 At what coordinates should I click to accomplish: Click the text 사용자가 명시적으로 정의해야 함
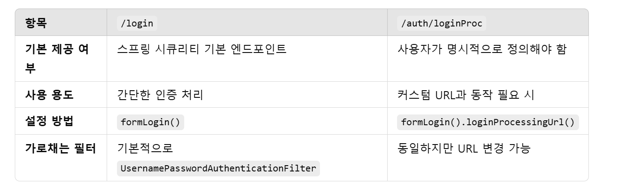[x=482, y=49]
